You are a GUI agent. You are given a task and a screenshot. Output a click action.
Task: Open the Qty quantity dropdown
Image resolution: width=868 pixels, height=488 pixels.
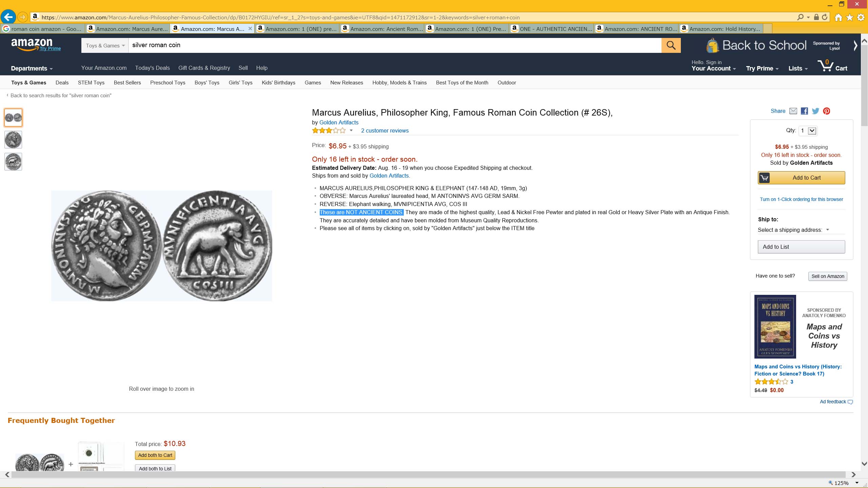pos(808,131)
